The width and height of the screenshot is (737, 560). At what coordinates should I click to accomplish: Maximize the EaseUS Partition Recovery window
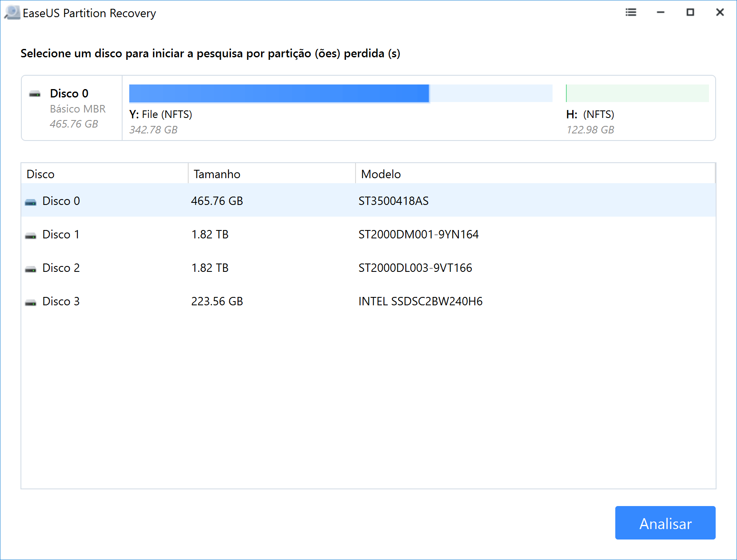click(690, 13)
